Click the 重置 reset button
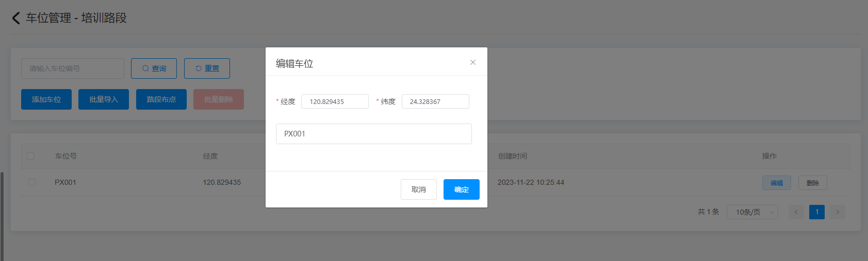 tap(207, 68)
